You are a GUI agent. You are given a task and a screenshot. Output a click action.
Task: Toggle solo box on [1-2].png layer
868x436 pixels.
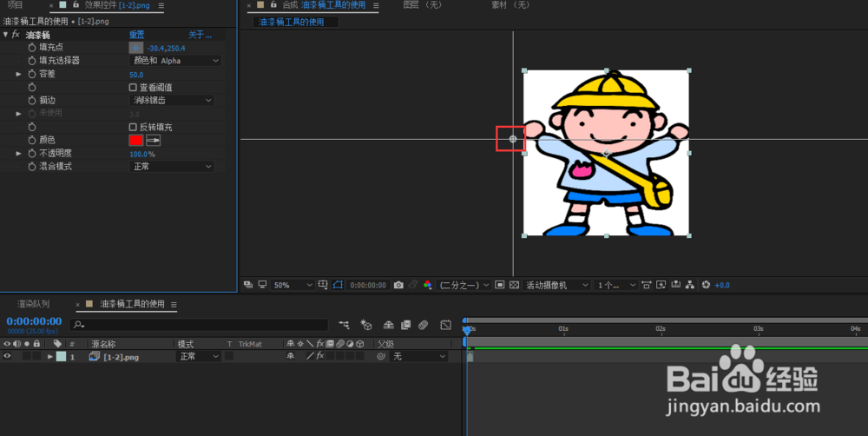coord(27,357)
